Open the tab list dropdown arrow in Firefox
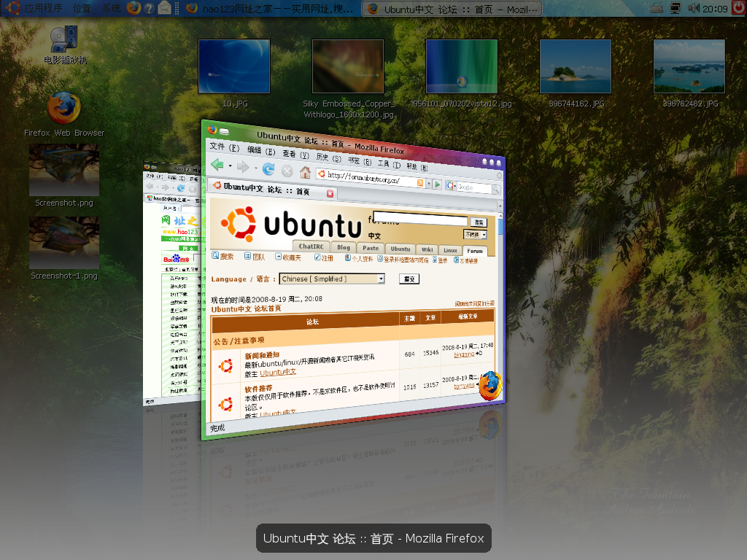The width and height of the screenshot is (747, 560). click(499, 206)
